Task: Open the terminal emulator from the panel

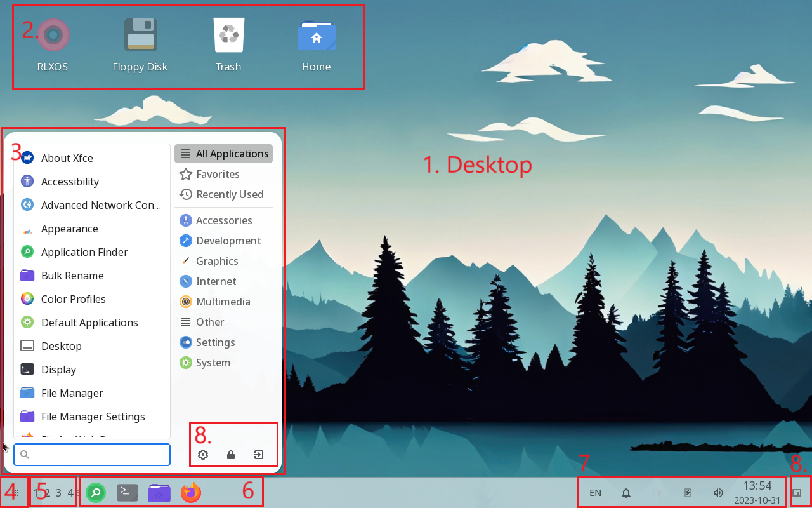Action: coord(128,493)
